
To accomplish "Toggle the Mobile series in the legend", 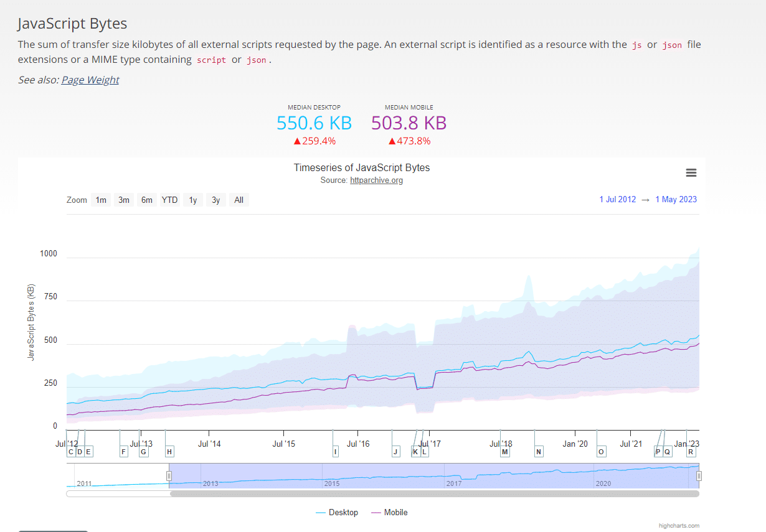I will point(389,513).
